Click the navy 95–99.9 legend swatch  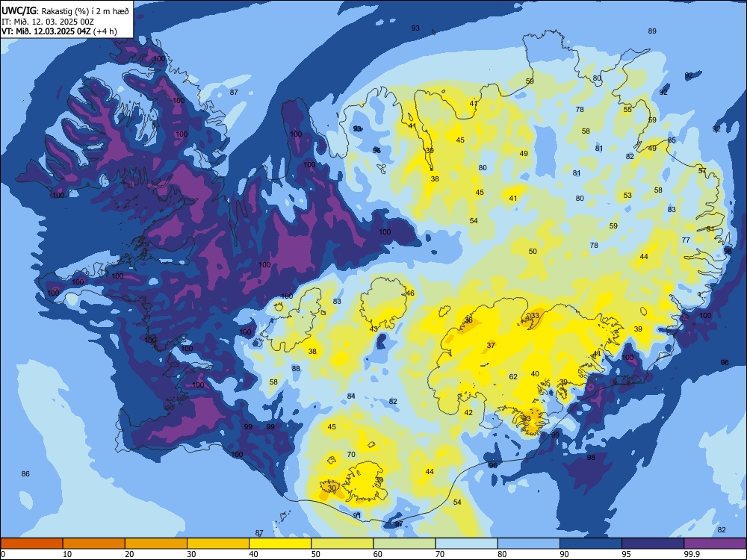653,544
